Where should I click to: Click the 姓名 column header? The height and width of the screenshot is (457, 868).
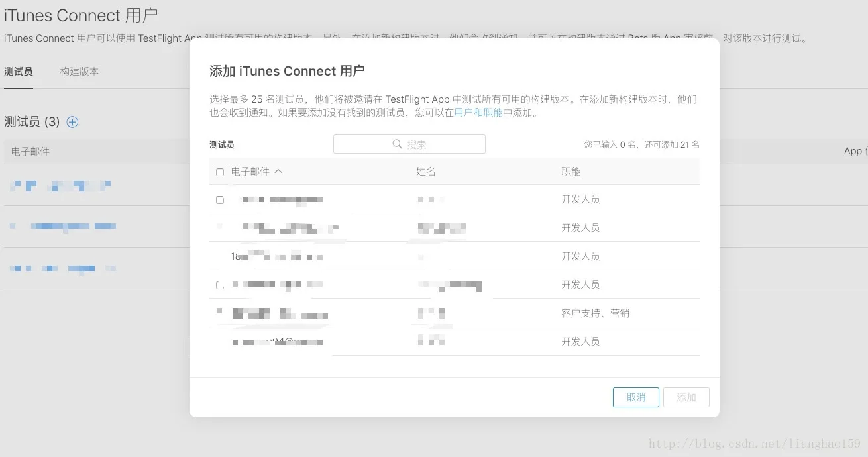tap(425, 171)
